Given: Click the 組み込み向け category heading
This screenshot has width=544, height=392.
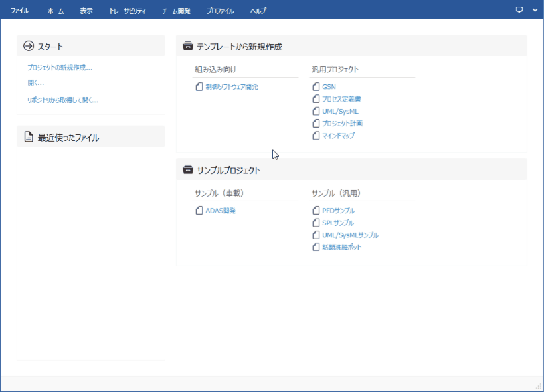Looking at the screenshot, I should (x=215, y=69).
